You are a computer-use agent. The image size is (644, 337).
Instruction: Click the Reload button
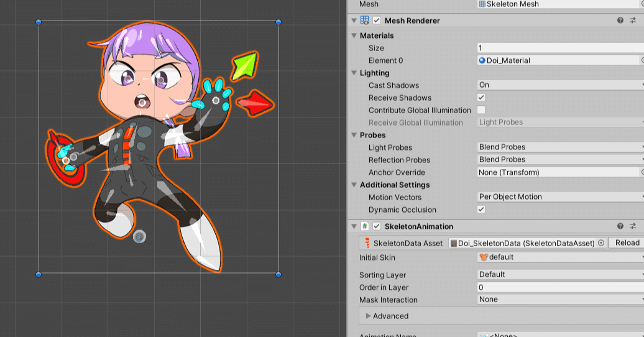627,242
